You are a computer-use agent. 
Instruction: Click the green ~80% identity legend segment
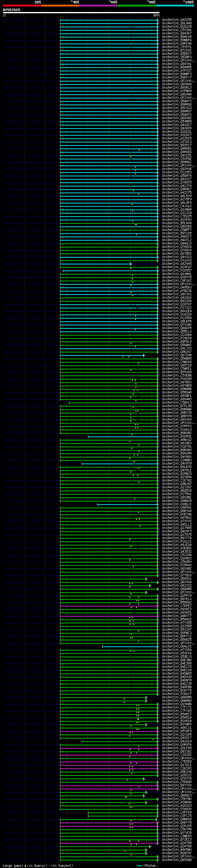tap(137, 6)
